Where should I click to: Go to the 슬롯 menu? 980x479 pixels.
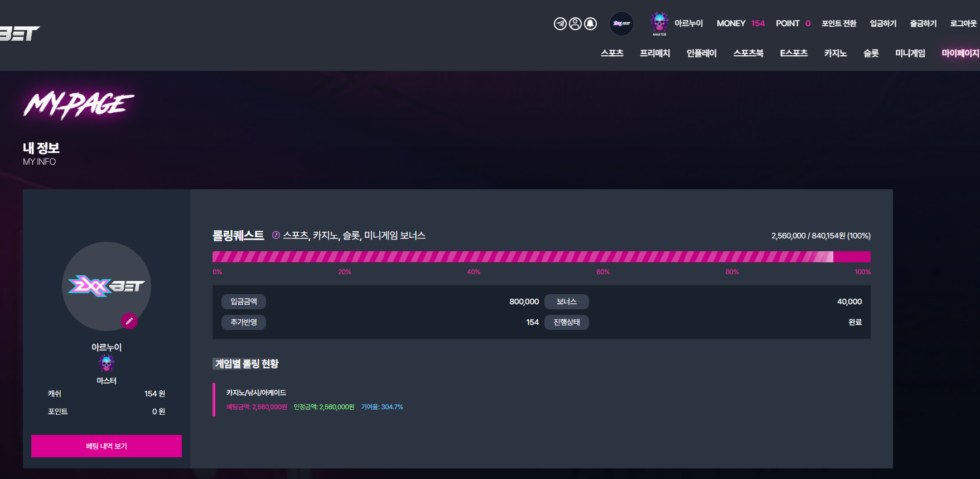point(871,53)
